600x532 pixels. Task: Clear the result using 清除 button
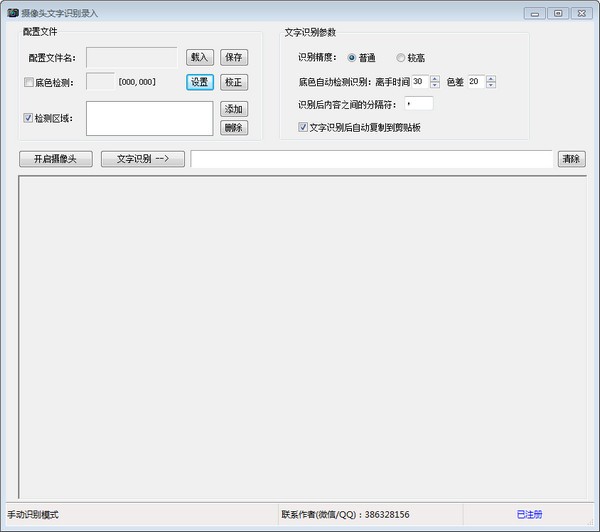click(x=570, y=159)
